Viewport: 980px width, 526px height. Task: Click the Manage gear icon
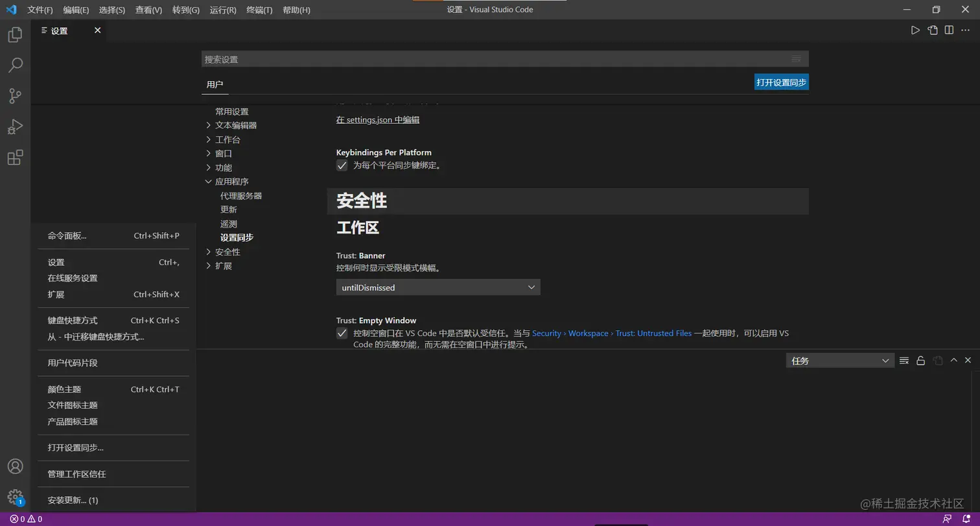point(15,497)
